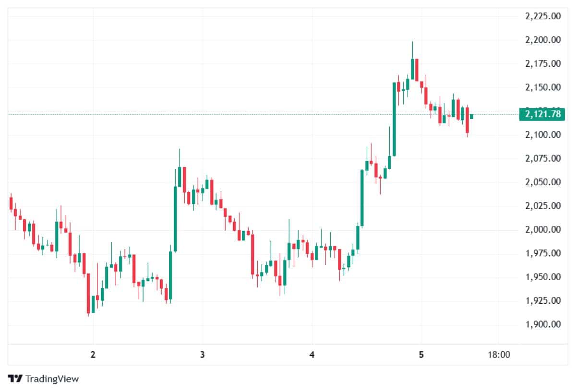The width and height of the screenshot is (576, 392).
Task: Select the 1,950.00 price scale label
Action: [x=543, y=277]
